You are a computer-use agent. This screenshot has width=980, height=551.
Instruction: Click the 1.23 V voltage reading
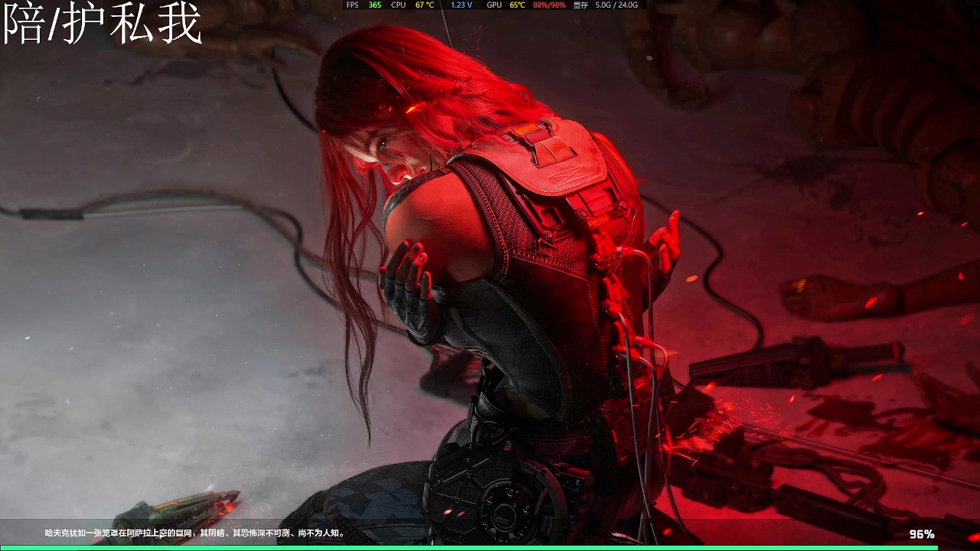coord(462,5)
